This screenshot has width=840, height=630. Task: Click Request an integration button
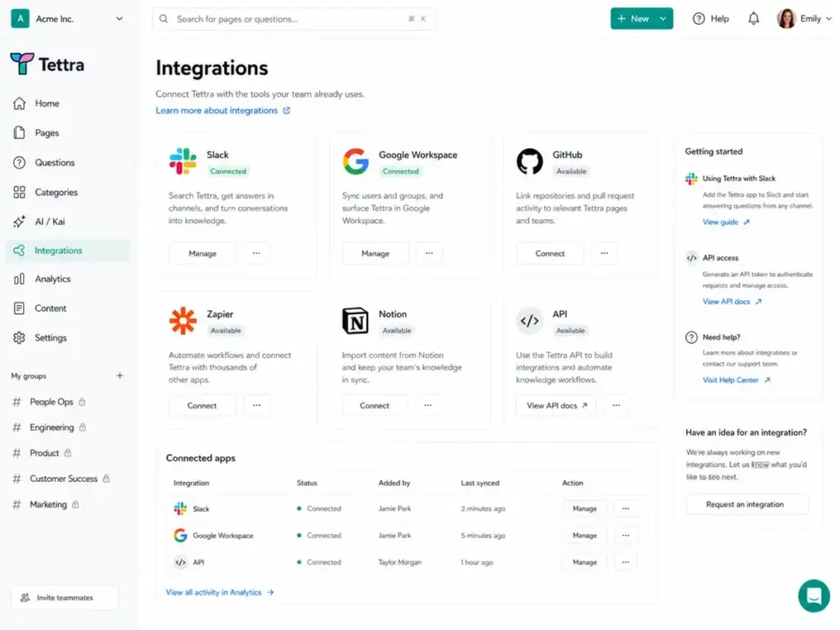746,504
